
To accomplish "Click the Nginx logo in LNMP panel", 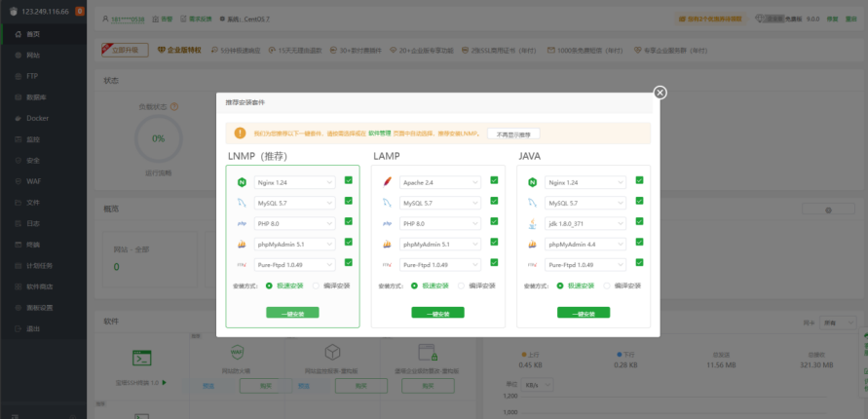I will [x=242, y=182].
